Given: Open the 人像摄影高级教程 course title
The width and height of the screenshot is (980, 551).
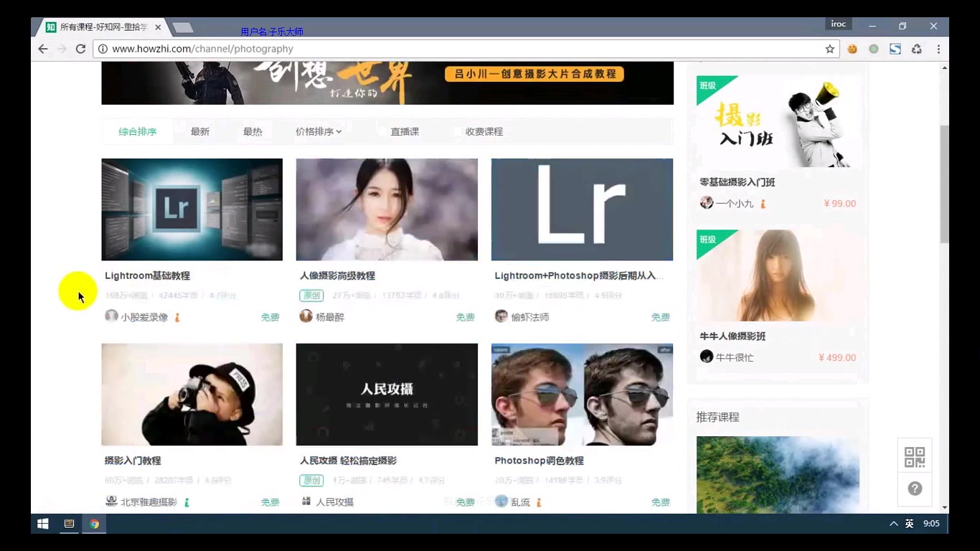Looking at the screenshot, I should tap(338, 275).
